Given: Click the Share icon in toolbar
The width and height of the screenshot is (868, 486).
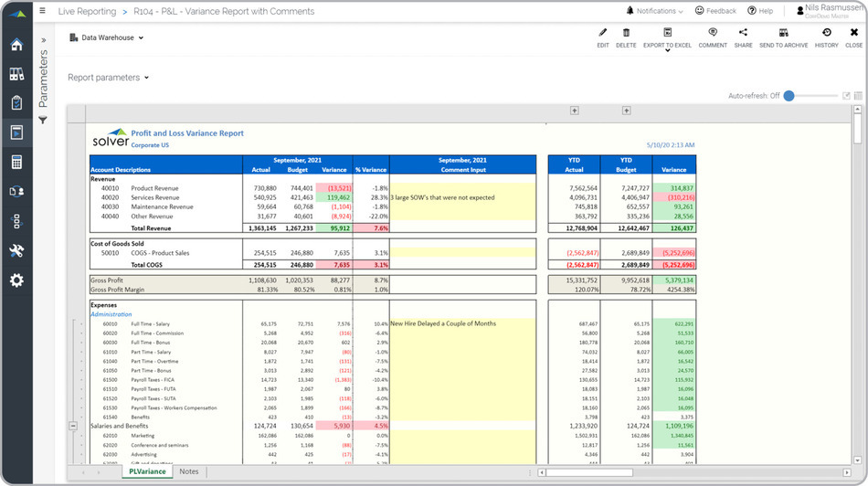Looking at the screenshot, I should click(x=743, y=34).
